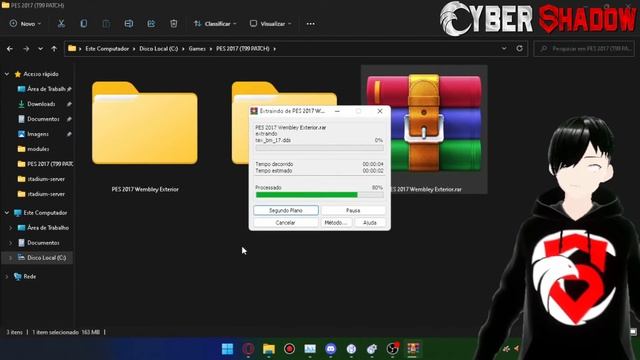640x360 pixels.
Task: Go back with the left arrow
Action: [10, 49]
